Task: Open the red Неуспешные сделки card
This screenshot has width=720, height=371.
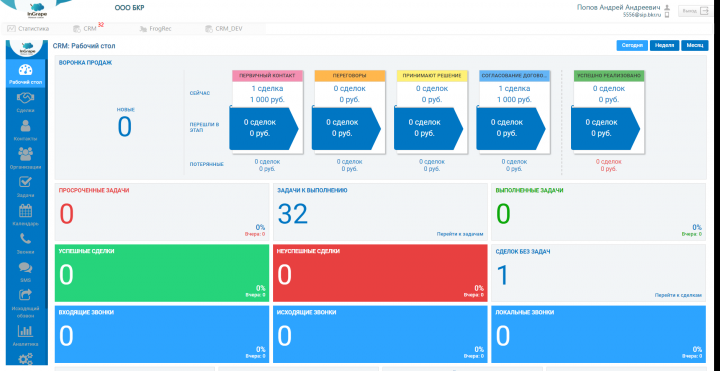Action: (x=380, y=273)
